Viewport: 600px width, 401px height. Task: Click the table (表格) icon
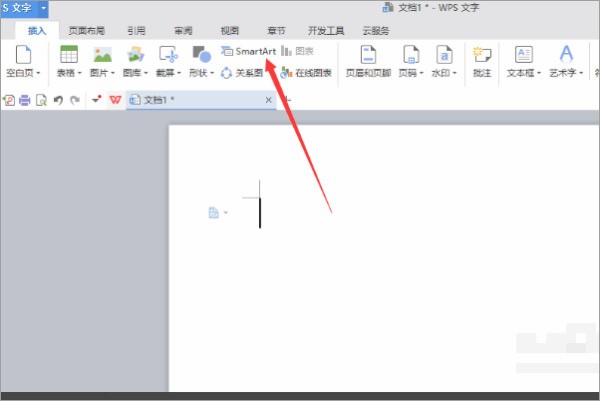pos(69,55)
